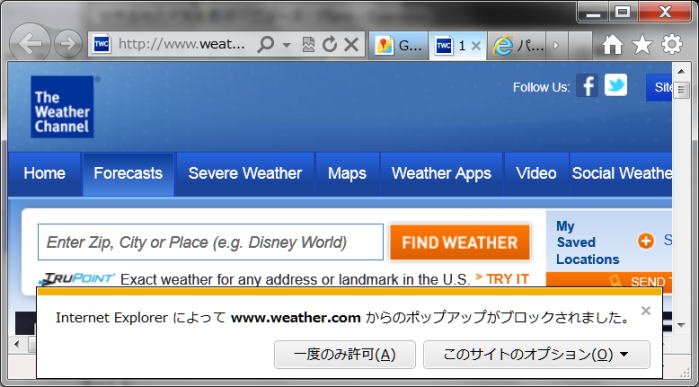Click the vertical scrollbar thumb
The width and height of the screenshot is (699, 387).
point(681,91)
